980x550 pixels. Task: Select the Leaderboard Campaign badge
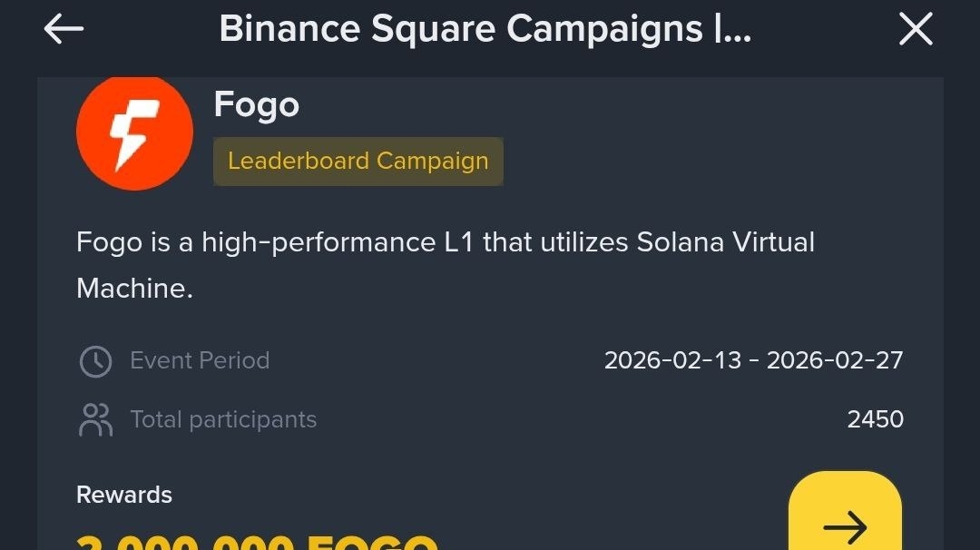tap(358, 162)
